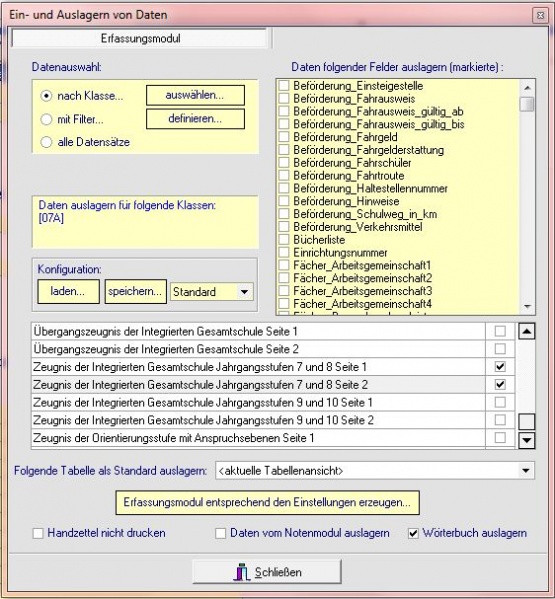Click the 'auswählen...' button
The image size is (555, 599).
click(x=195, y=95)
